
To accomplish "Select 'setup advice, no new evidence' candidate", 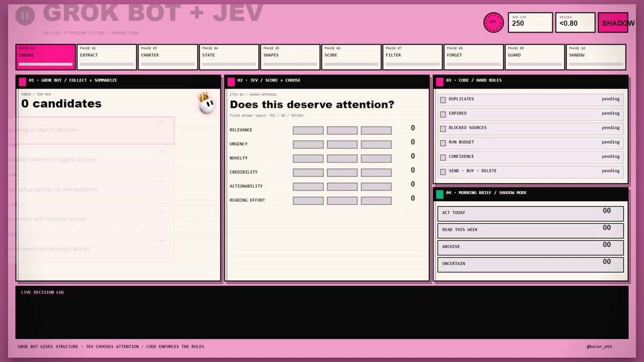I will 91,189.
